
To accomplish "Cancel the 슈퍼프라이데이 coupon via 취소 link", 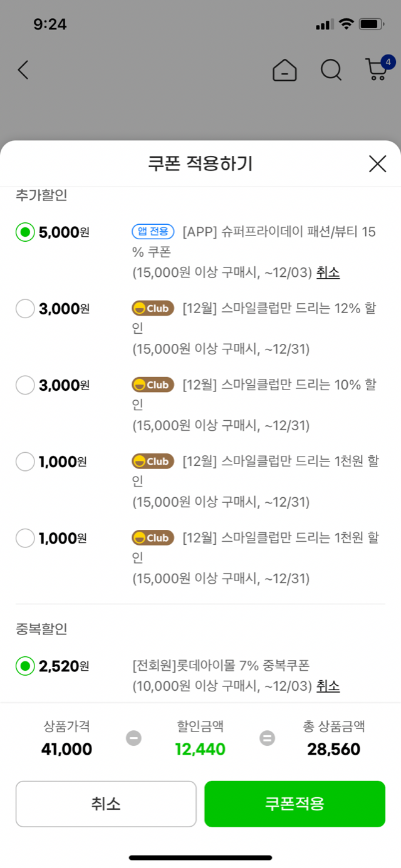I will coord(328,272).
